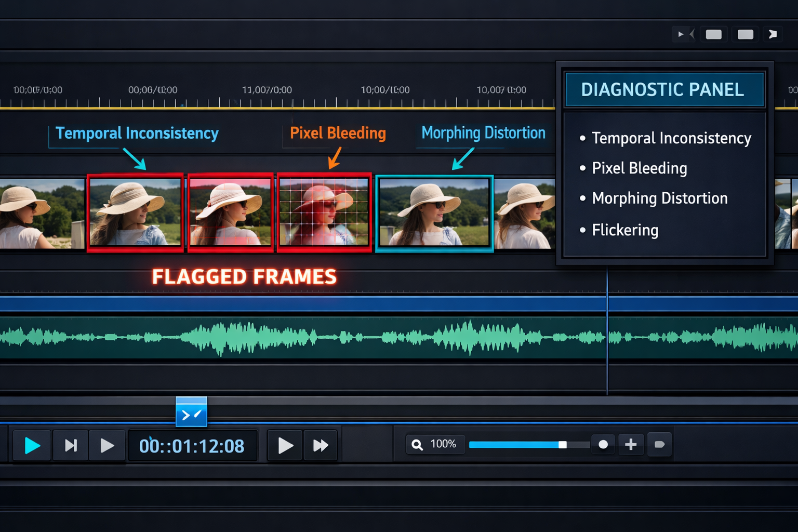Click the Skip to Next Frame icon

click(x=70, y=445)
